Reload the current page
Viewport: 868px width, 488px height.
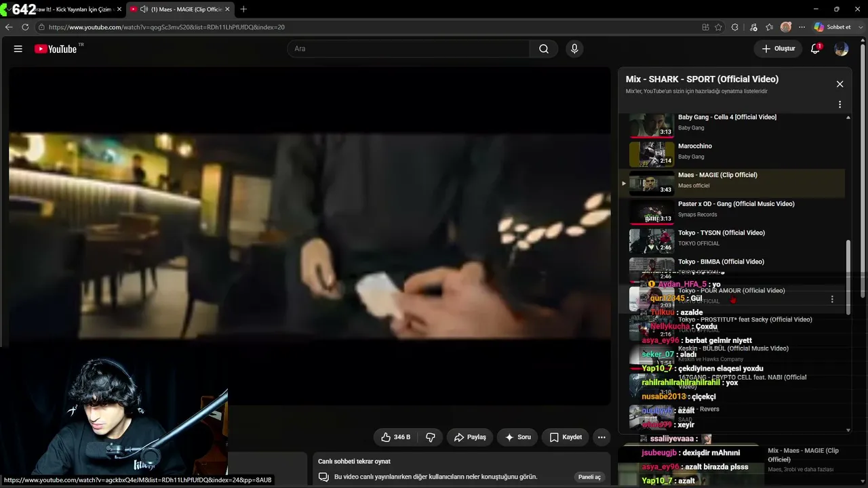pos(25,27)
